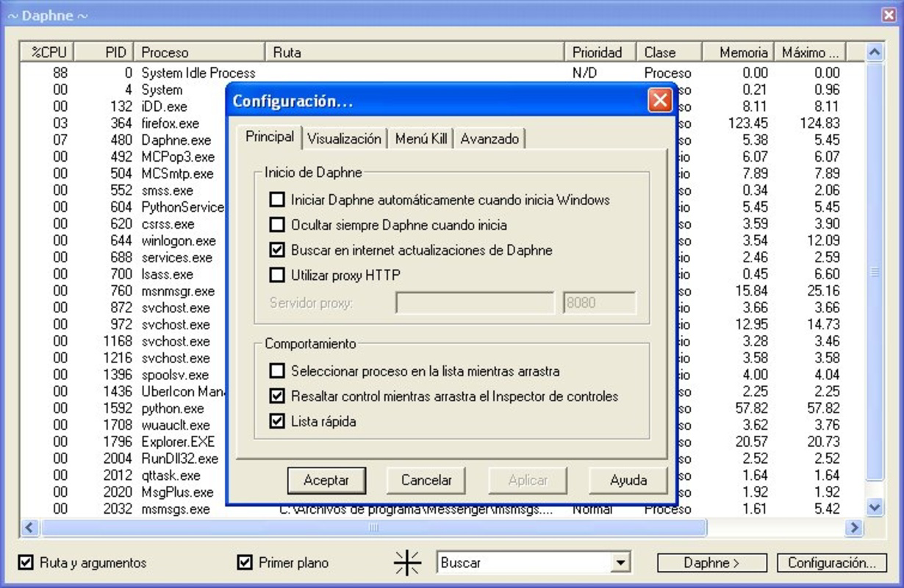Select the Daphne.exe process row
904x588 pixels.
tap(176, 140)
